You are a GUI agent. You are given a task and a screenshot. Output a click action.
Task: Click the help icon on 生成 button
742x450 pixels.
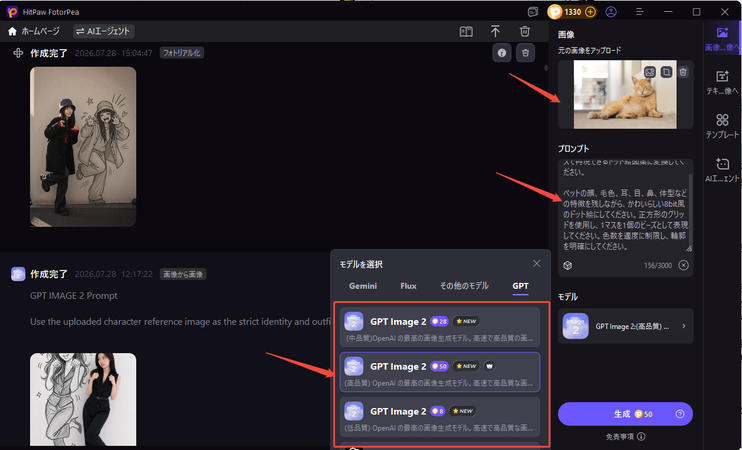(x=680, y=414)
